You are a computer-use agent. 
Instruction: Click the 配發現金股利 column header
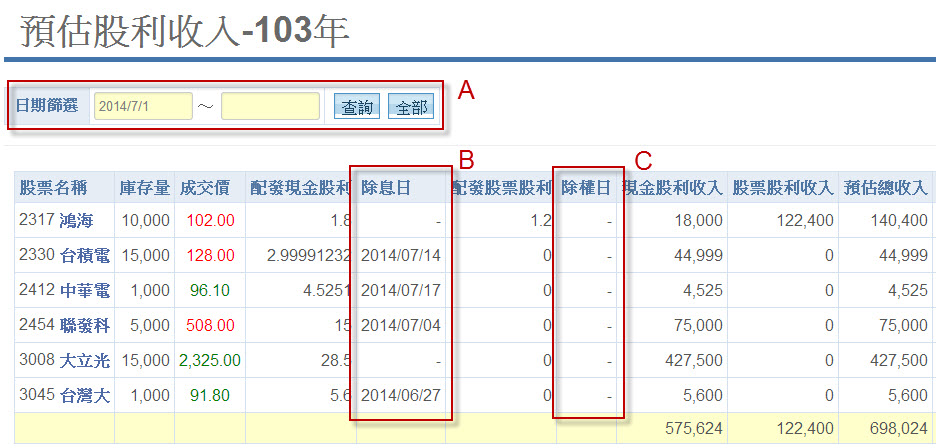pyautogui.click(x=300, y=188)
